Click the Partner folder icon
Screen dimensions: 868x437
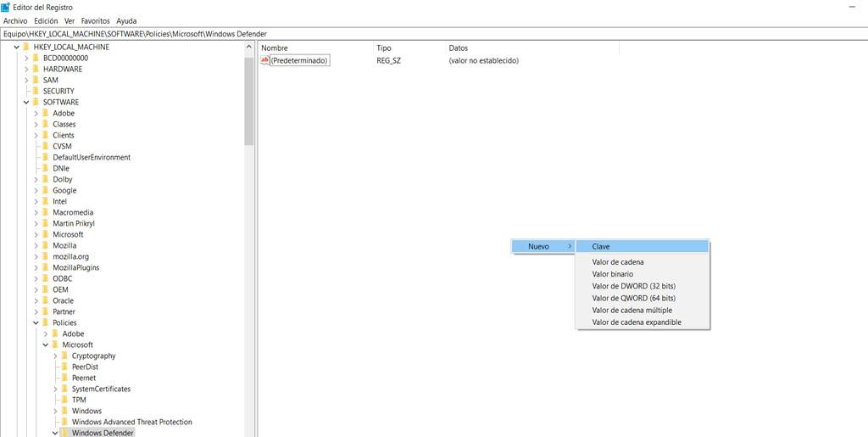(46, 311)
